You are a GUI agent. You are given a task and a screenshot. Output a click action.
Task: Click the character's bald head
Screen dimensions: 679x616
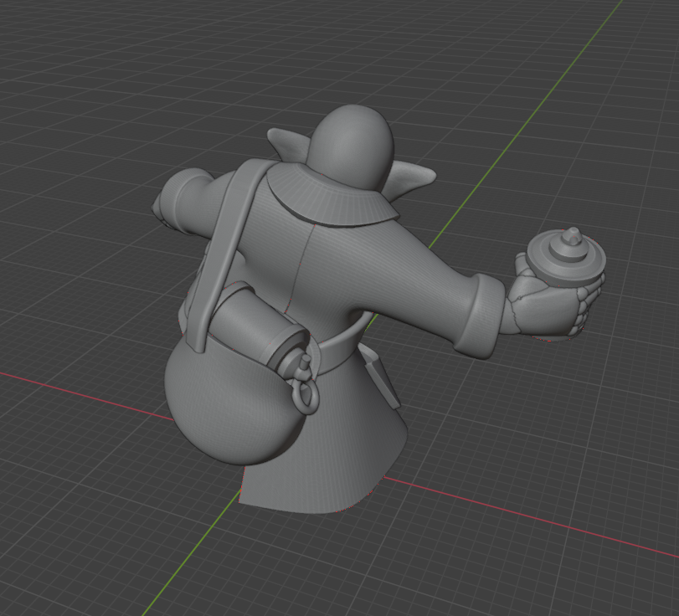(348, 140)
